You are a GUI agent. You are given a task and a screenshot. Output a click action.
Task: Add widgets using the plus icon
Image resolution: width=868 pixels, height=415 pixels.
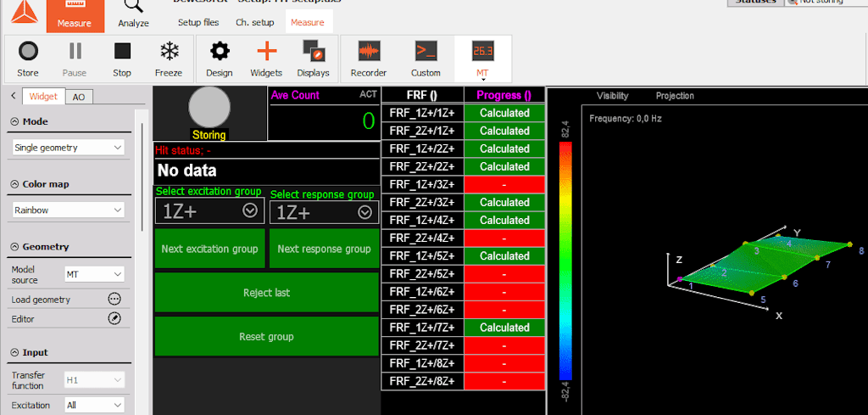coord(266,51)
